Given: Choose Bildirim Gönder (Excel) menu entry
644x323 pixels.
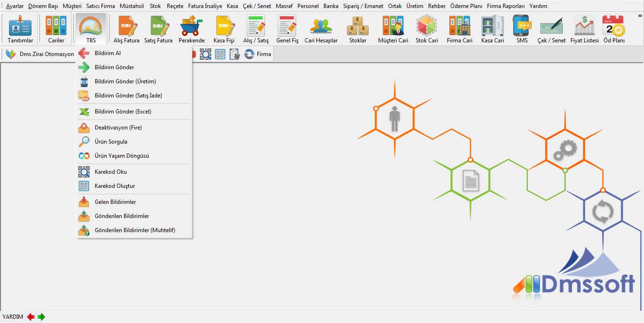Looking at the screenshot, I should [x=123, y=112].
